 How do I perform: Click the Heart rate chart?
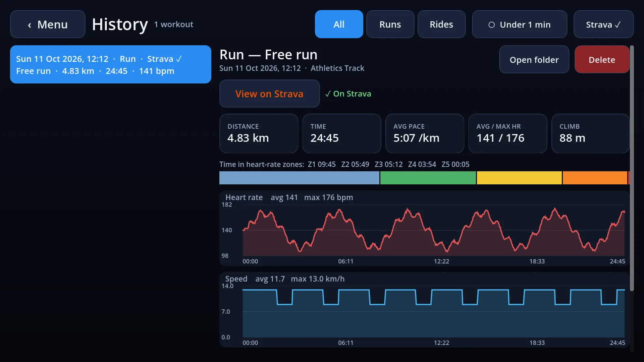pyautogui.click(x=424, y=228)
